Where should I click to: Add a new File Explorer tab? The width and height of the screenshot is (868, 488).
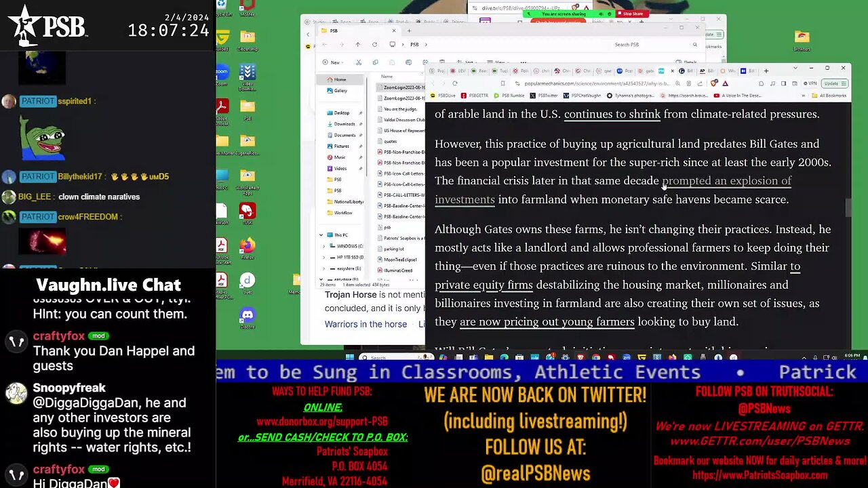click(x=409, y=30)
